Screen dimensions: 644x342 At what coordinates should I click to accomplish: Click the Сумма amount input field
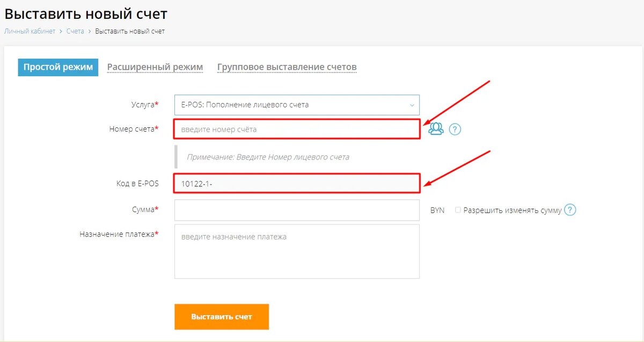click(296, 210)
